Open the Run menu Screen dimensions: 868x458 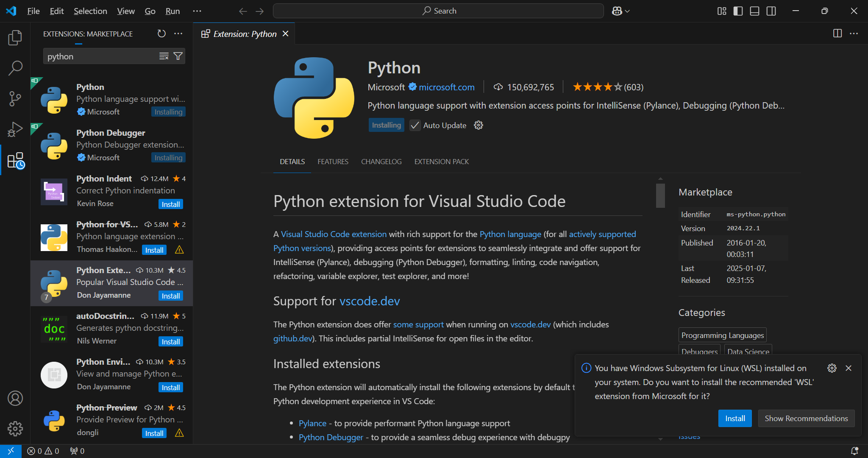tap(172, 11)
